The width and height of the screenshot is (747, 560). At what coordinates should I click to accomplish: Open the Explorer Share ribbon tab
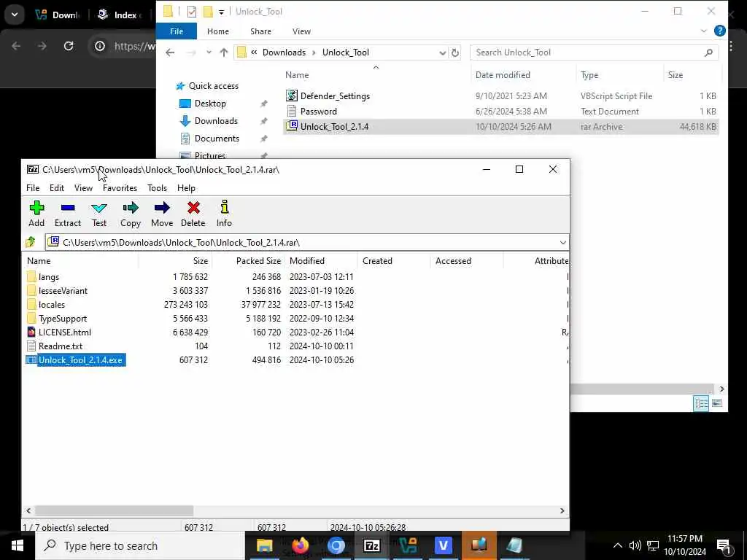[x=260, y=31]
